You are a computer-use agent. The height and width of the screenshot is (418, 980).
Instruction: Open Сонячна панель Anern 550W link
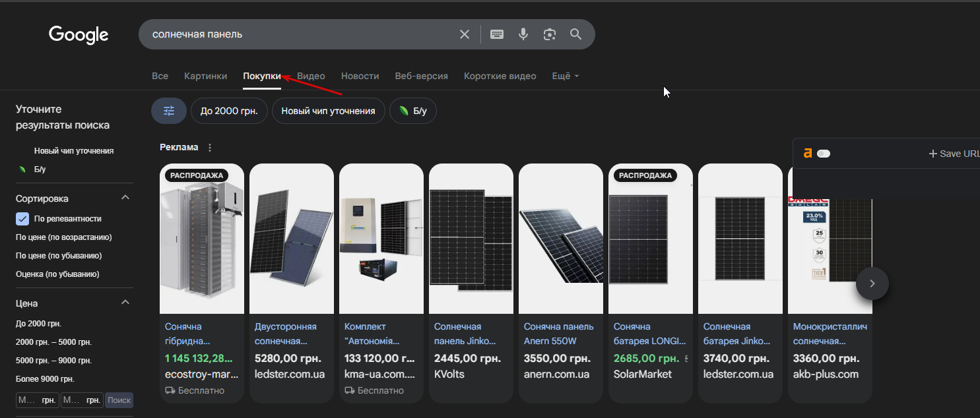coord(559,334)
